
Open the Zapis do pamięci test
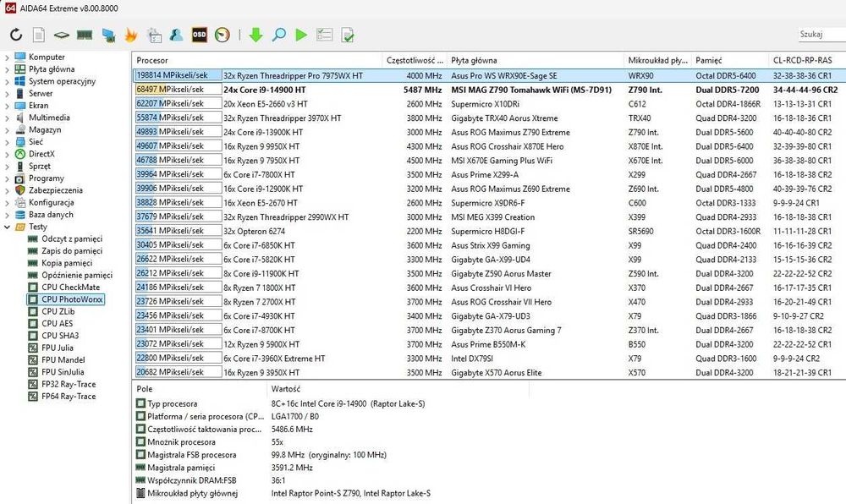[72, 250]
